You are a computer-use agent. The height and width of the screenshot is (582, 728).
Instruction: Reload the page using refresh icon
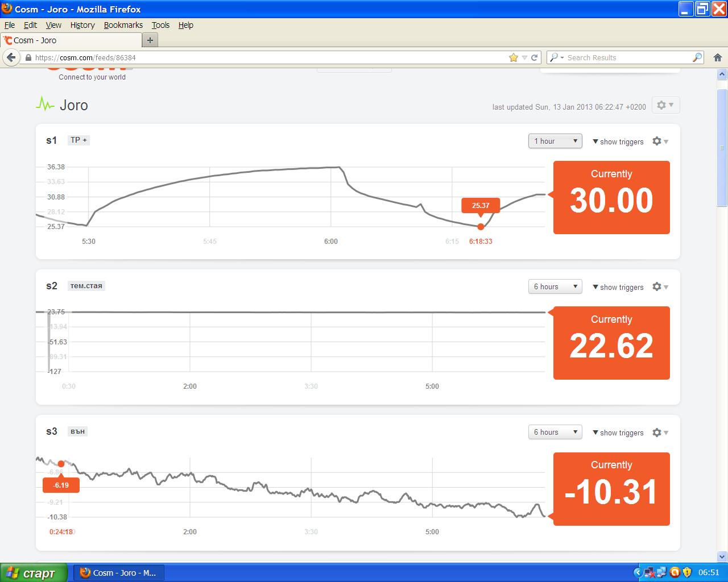point(534,57)
